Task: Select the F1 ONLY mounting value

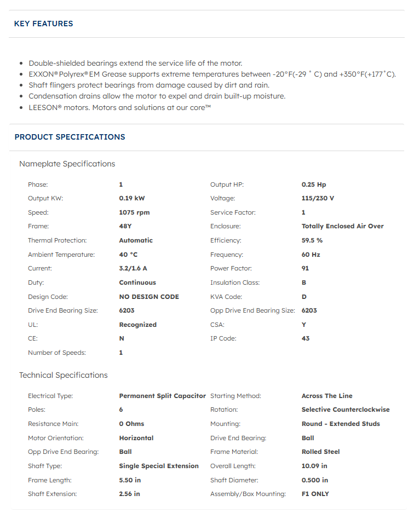Action: coord(315,494)
